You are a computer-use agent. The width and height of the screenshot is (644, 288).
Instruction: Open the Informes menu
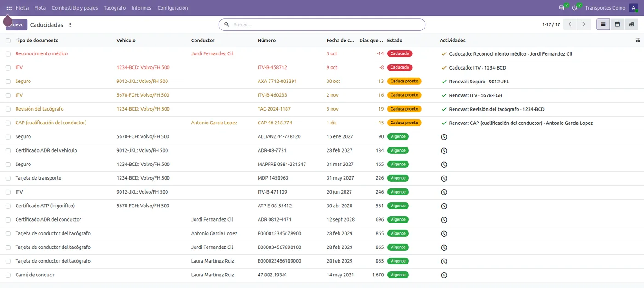click(x=141, y=8)
